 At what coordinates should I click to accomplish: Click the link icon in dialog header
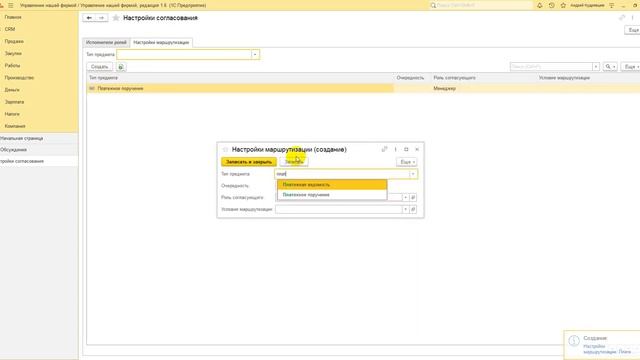384,149
